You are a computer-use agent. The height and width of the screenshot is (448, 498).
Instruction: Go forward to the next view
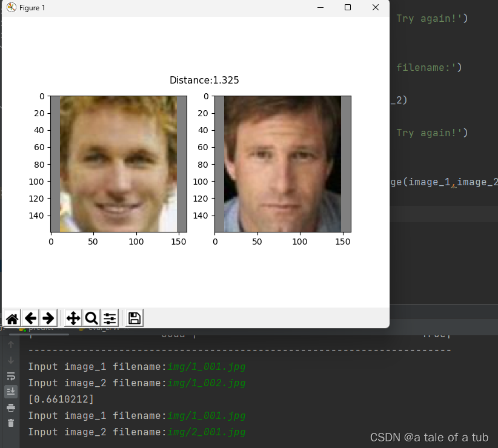48,318
